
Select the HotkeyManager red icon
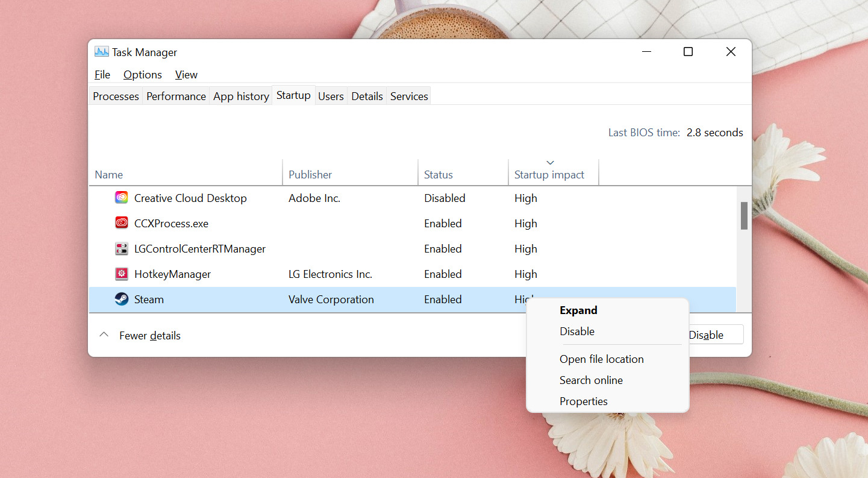(121, 274)
